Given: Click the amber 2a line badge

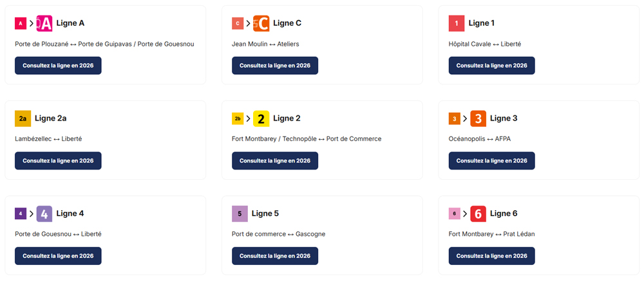Looking at the screenshot, I should pos(23,119).
